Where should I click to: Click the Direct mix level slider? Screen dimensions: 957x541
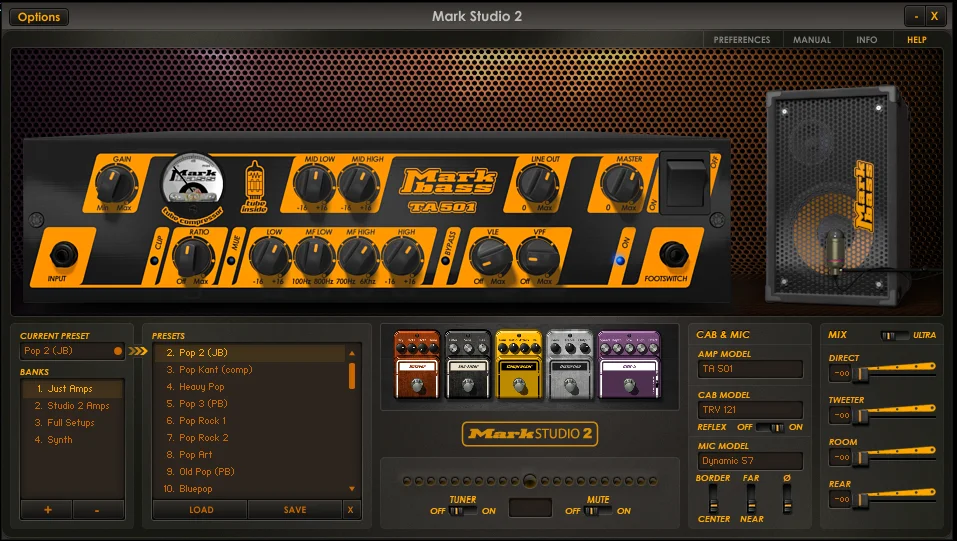pos(895,371)
